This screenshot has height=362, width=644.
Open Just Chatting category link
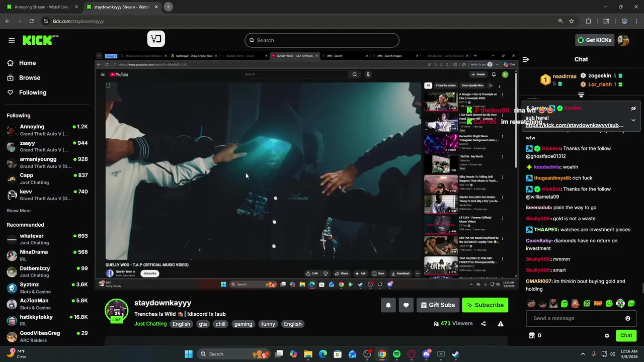[x=150, y=324]
